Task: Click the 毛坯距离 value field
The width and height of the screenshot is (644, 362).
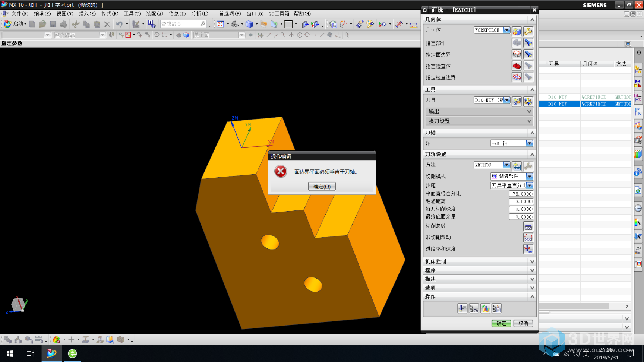Action: [x=521, y=201]
